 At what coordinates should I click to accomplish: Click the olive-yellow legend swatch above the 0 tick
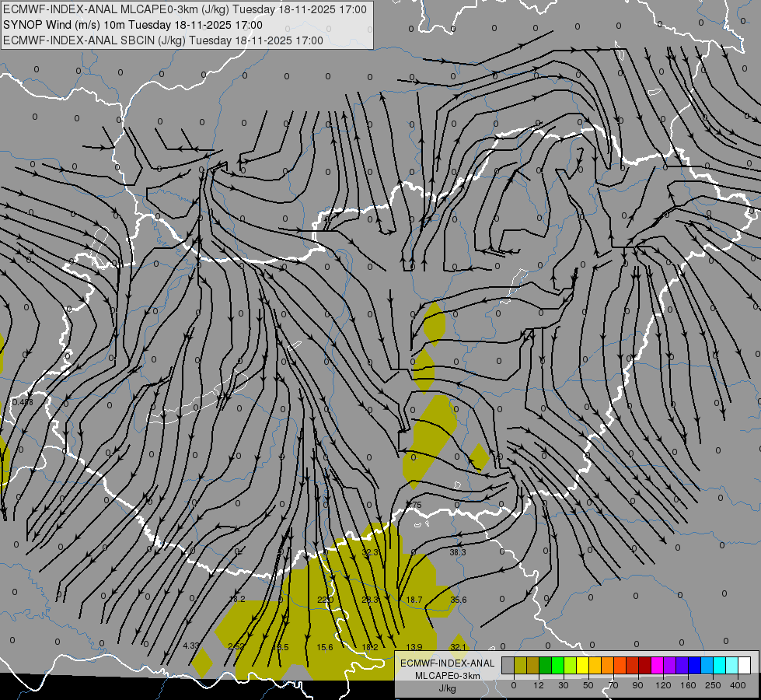[x=520, y=665]
